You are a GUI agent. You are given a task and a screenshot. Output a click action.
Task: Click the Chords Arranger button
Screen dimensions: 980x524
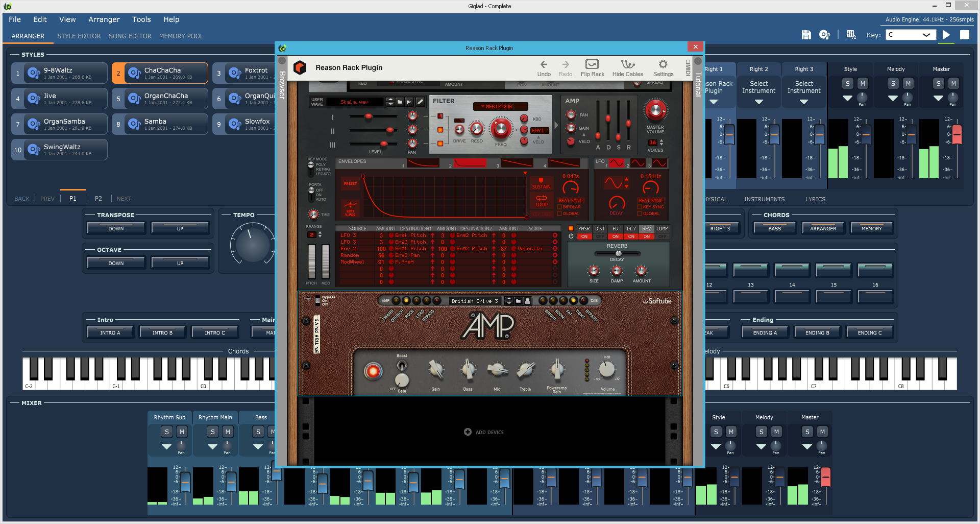pos(823,228)
